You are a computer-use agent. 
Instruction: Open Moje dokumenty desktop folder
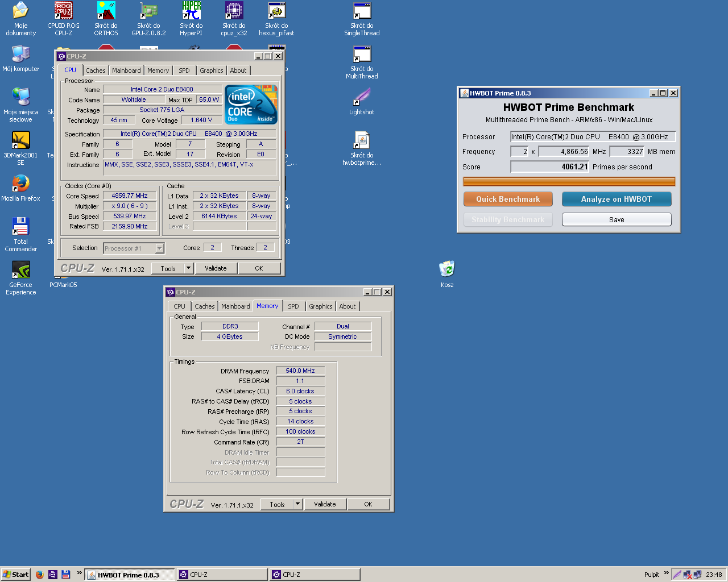[x=20, y=19]
